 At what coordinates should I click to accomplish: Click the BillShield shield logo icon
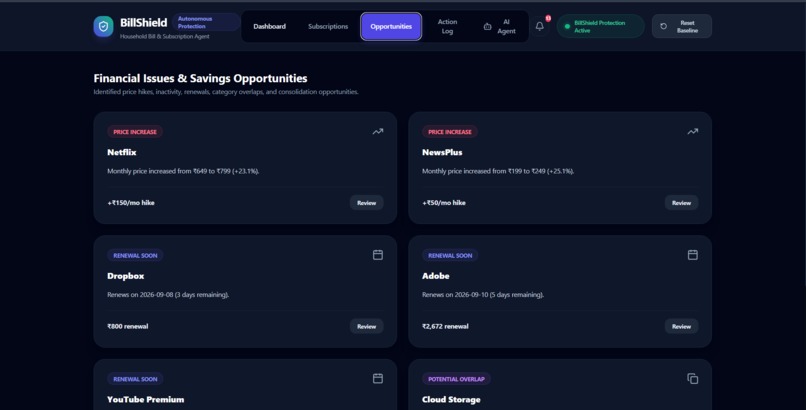tap(103, 27)
